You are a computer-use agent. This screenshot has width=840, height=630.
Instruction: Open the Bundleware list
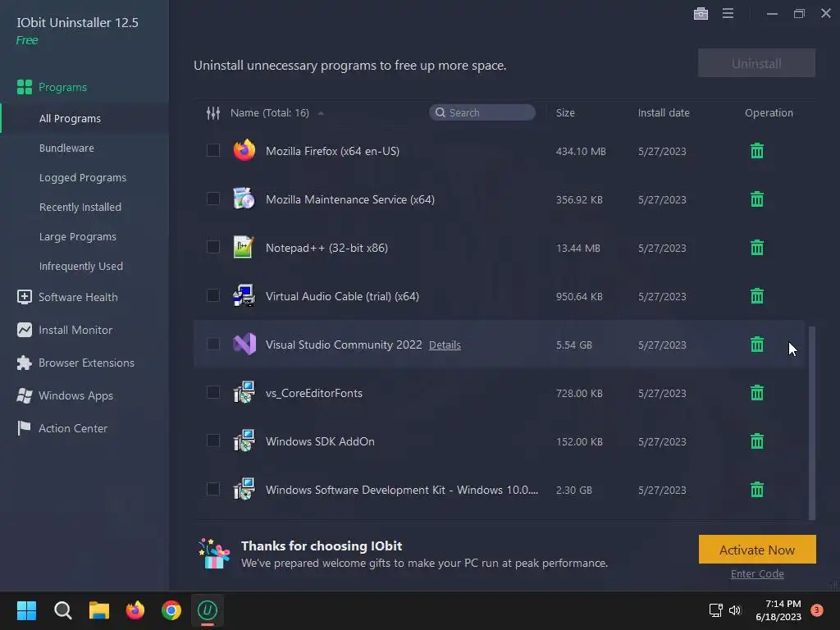coord(66,148)
